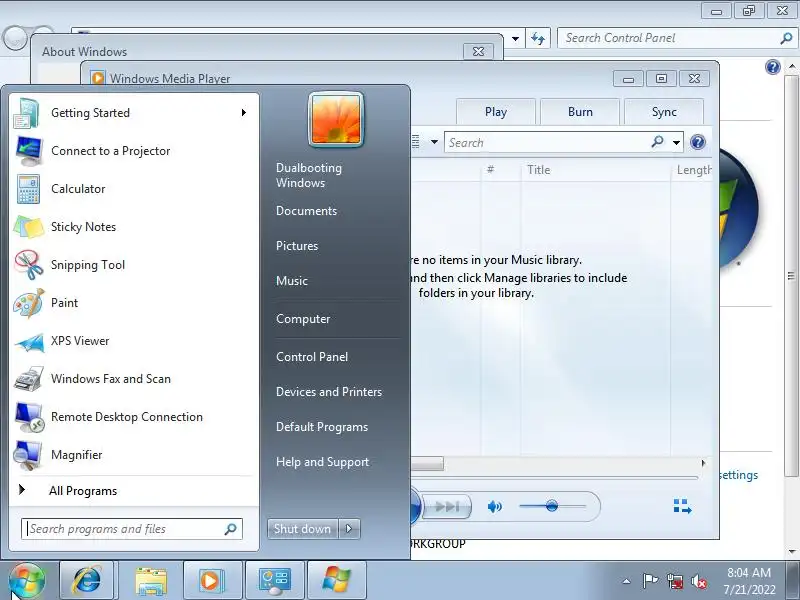Click the Action Center flag tray icon
Viewport: 800px width, 600px height.
coord(650,581)
